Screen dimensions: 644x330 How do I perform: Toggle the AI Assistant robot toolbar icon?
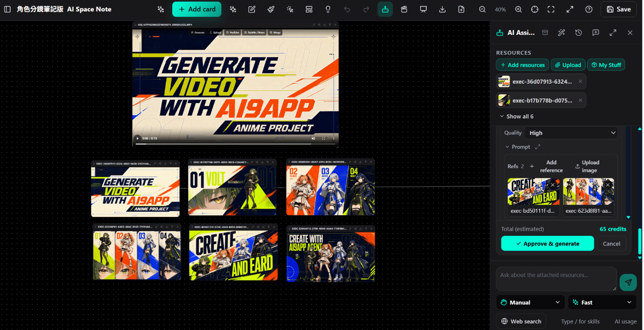coord(385,9)
